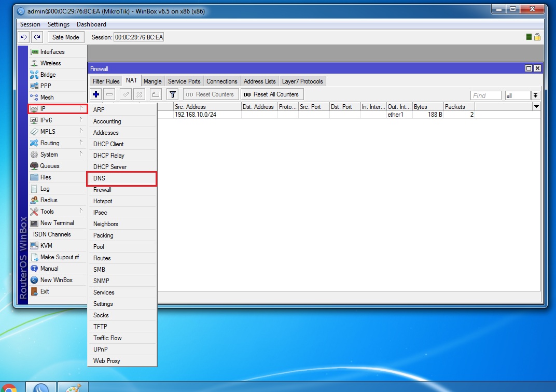
Task: Open the 'all' filter dropdown
Action: coord(535,95)
